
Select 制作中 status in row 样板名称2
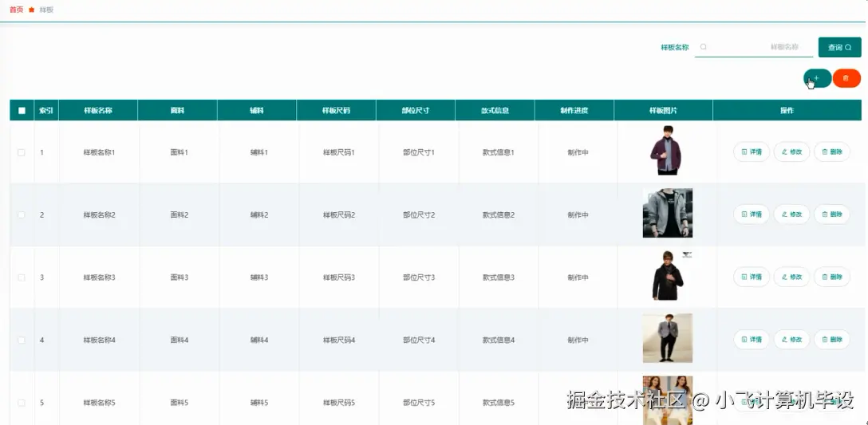[x=578, y=214]
